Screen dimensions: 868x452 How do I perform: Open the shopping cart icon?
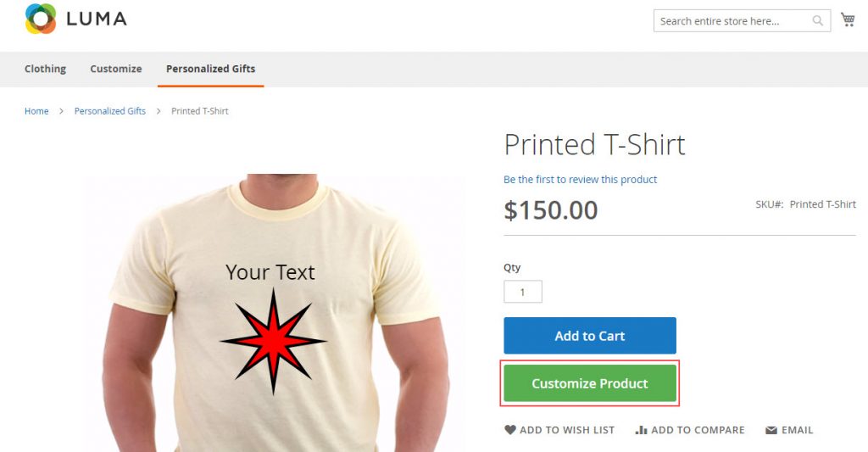coord(848,20)
